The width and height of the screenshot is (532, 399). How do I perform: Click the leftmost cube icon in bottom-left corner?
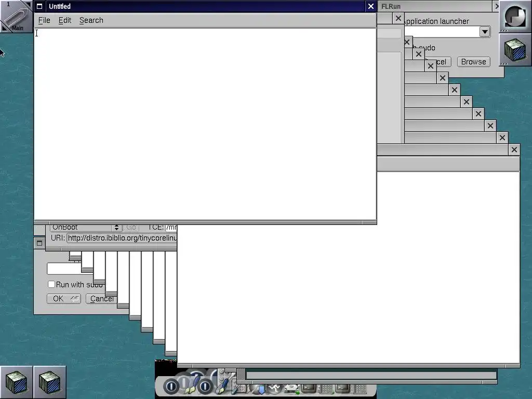click(16, 382)
